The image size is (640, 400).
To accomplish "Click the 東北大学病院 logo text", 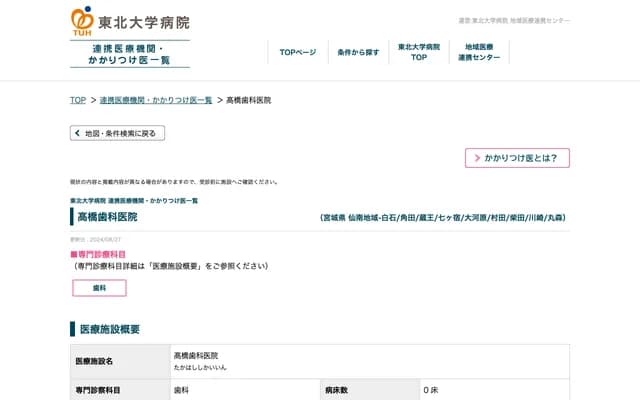I will tap(144, 22).
